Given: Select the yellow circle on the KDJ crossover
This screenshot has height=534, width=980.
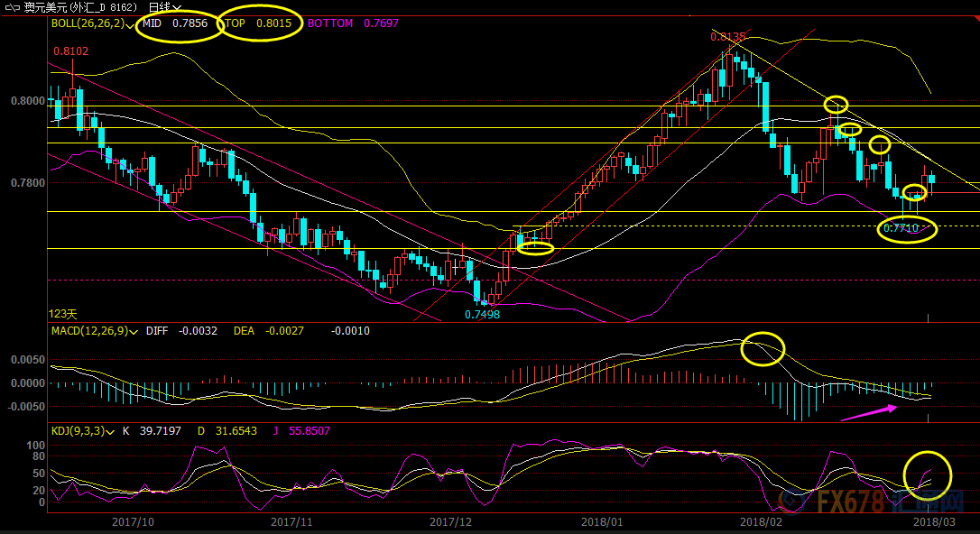Looking at the screenshot, I should [928, 474].
